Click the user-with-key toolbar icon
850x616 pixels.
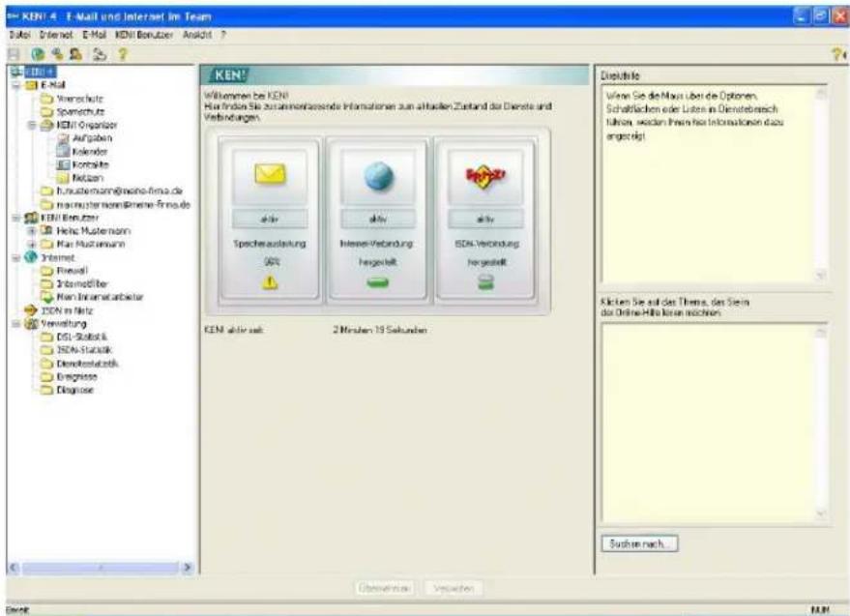pos(57,54)
